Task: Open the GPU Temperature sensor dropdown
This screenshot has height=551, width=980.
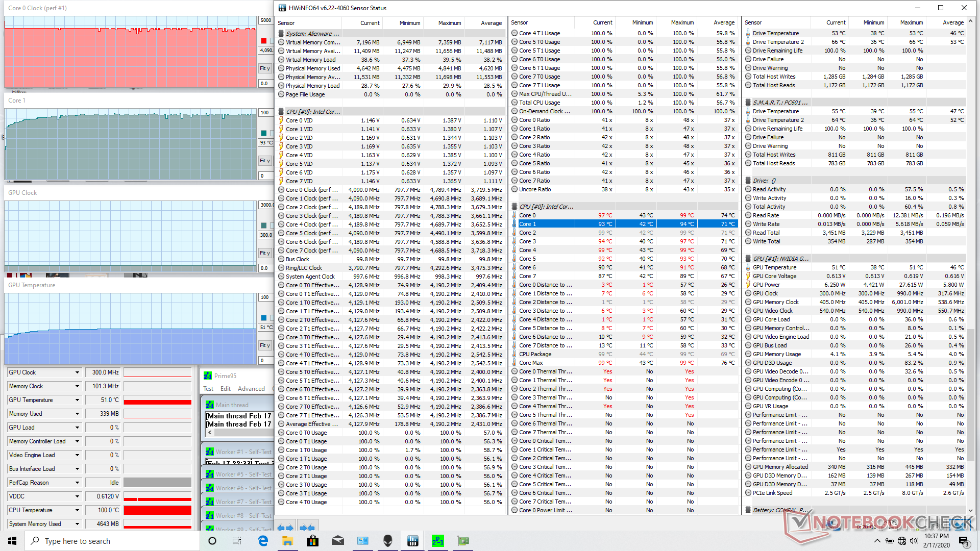Action: click(x=77, y=400)
